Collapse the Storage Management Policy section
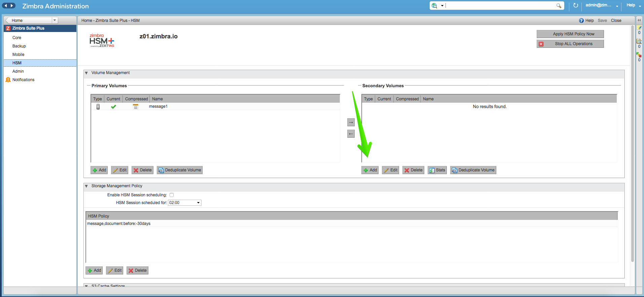The width and height of the screenshot is (644, 297). 86,186
